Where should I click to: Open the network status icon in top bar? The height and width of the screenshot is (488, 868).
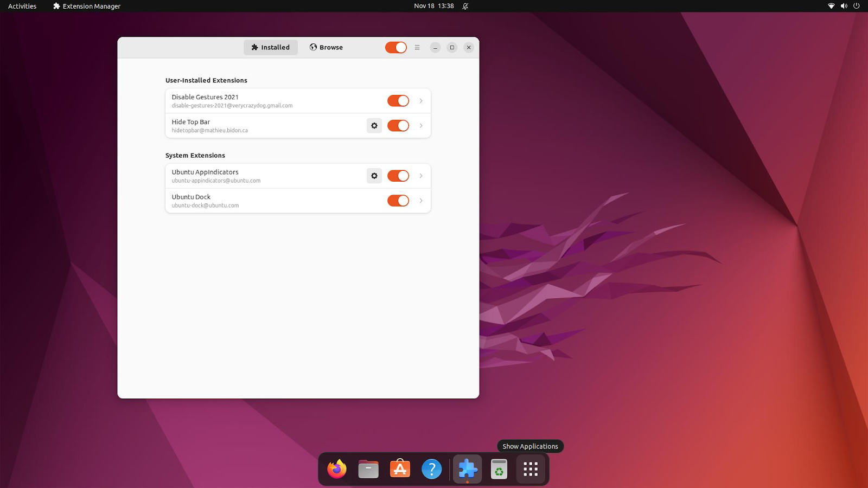(x=831, y=6)
